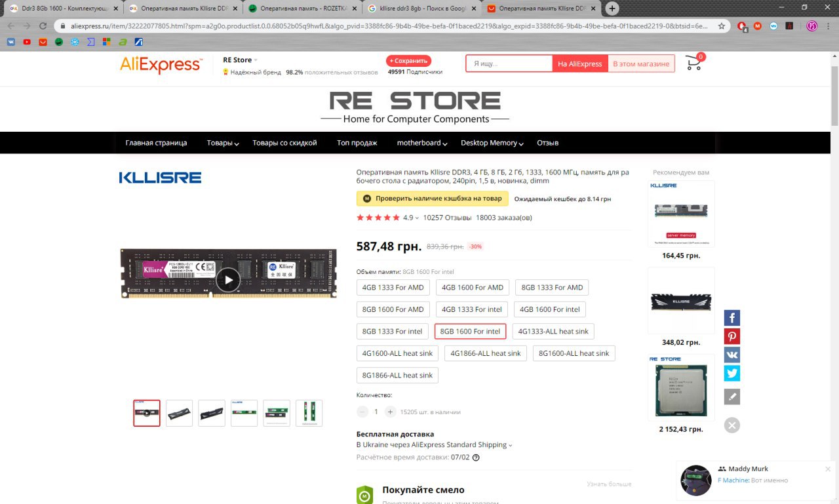Select the 4GB 1600 For AMD option
839x504 pixels.
pyautogui.click(x=473, y=287)
